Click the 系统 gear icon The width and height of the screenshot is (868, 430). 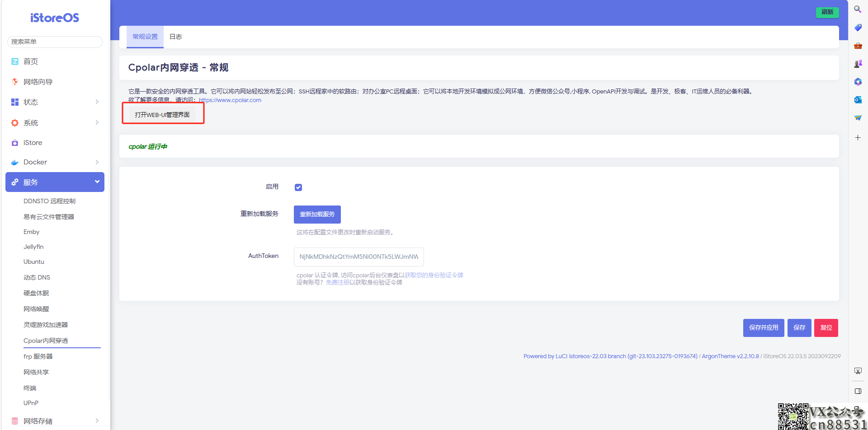coord(15,123)
